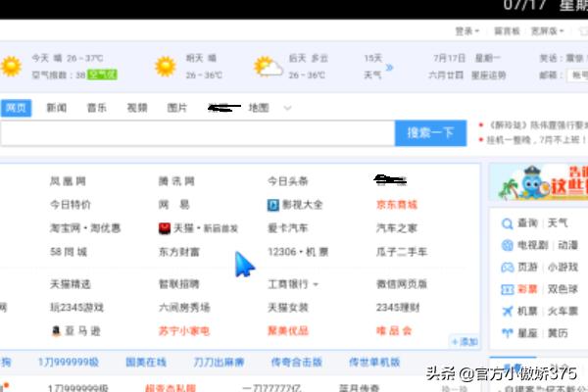Click the 留言板 link

[x=507, y=31]
